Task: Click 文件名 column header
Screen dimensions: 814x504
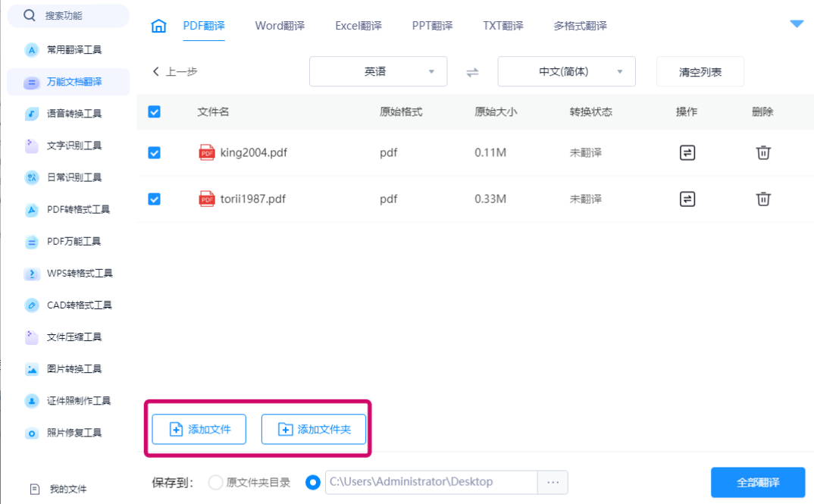Action: pos(213,111)
